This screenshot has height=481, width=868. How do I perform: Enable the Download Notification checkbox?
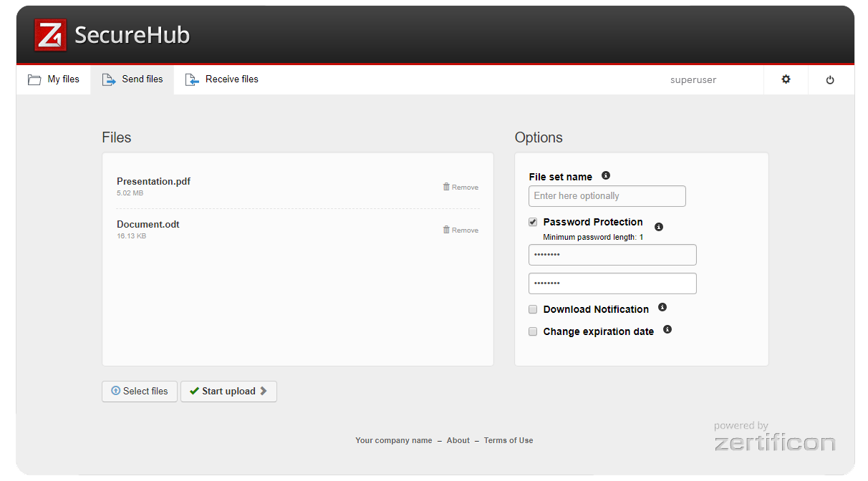pos(533,309)
